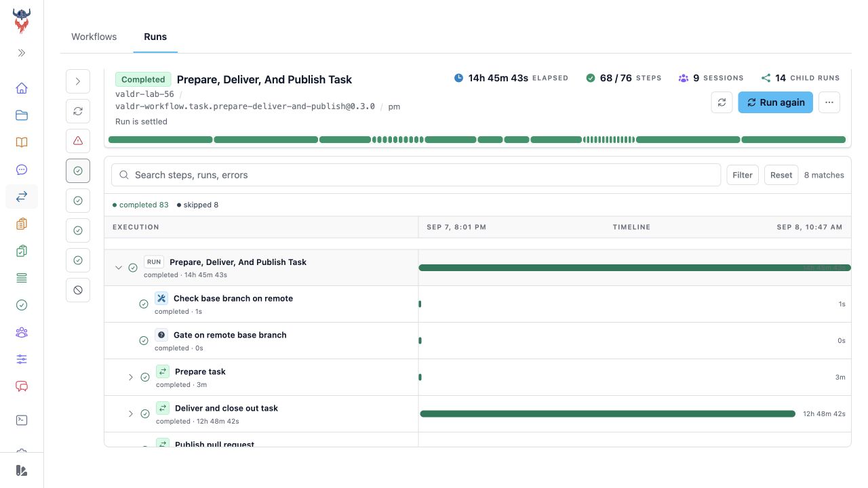Click the workflow identifier ending in @0.3.0

(245, 106)
